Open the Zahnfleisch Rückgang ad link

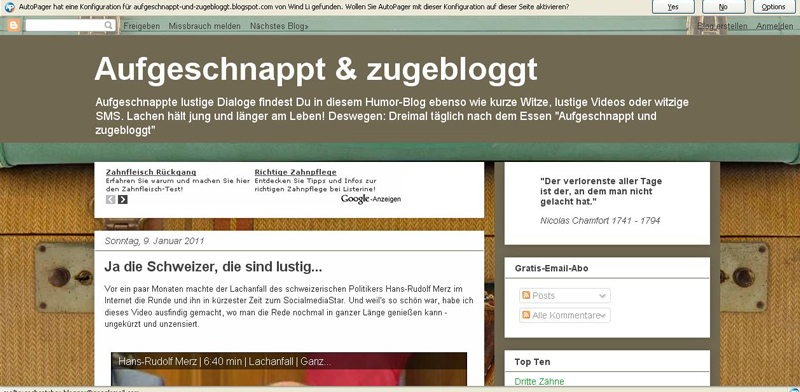click(x=151, y=172)
